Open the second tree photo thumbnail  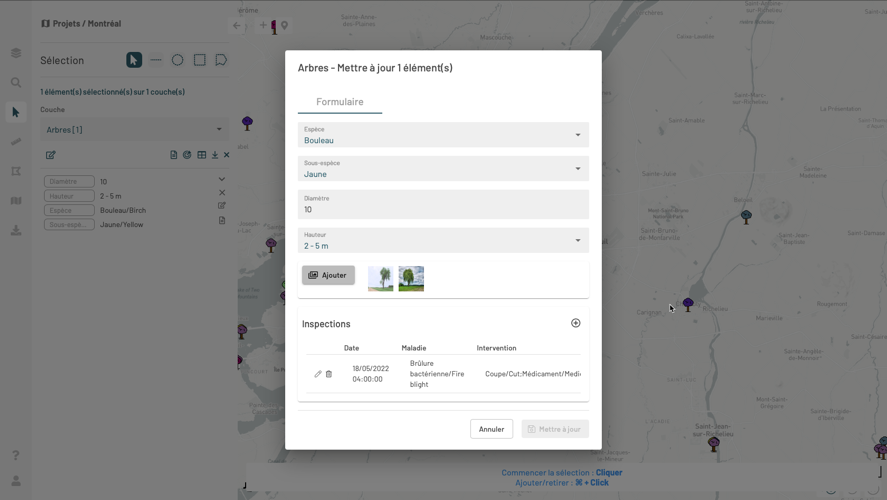click(x=411, y=278)
